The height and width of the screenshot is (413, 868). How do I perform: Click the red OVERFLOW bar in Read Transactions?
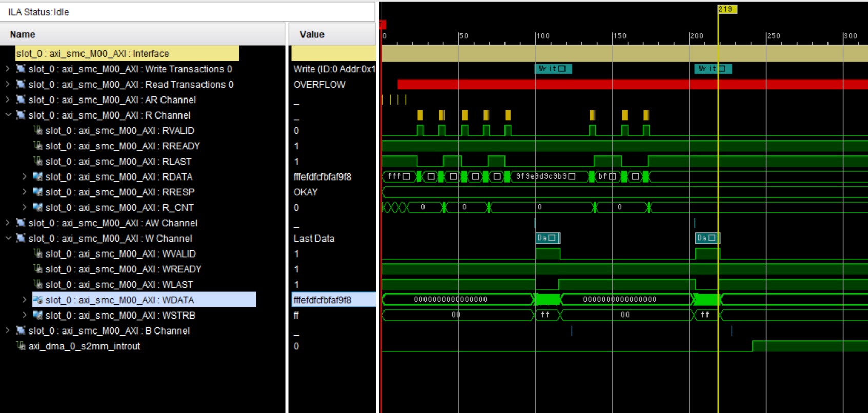[633, 84]
